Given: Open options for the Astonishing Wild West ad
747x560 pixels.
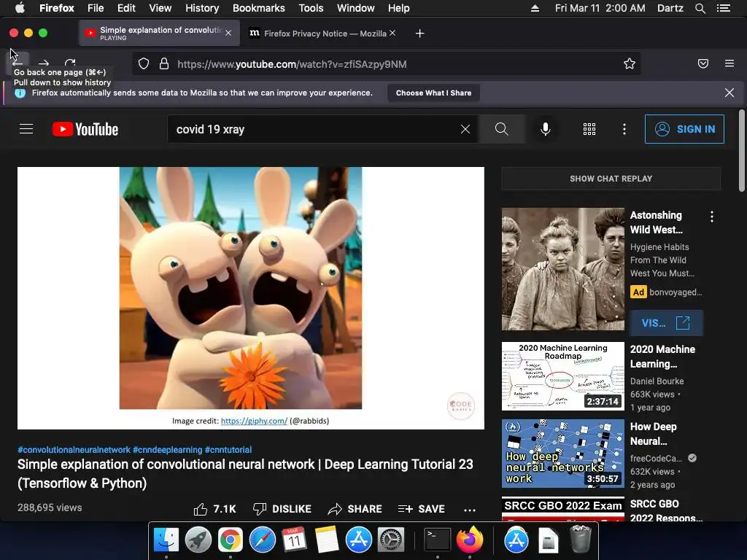Looking at the screenshot, I should [712, 217].
